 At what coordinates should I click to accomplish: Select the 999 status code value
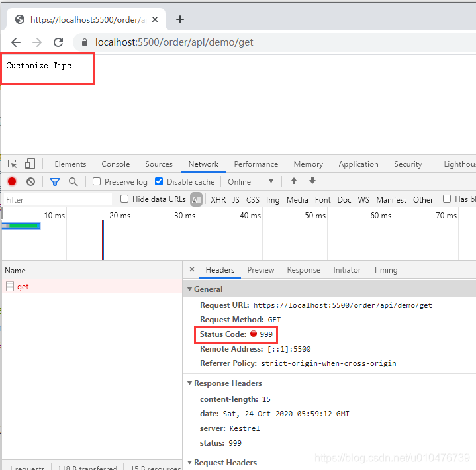(266, 334)
